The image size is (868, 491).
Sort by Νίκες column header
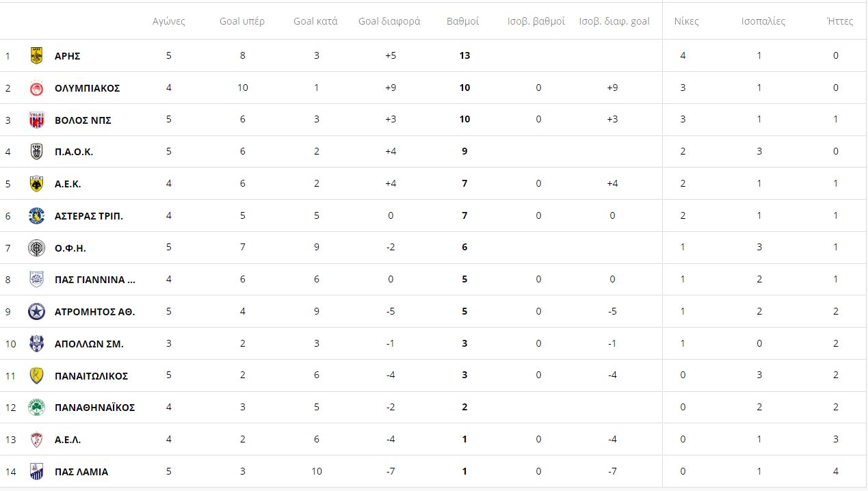click(x=686, y=21)
